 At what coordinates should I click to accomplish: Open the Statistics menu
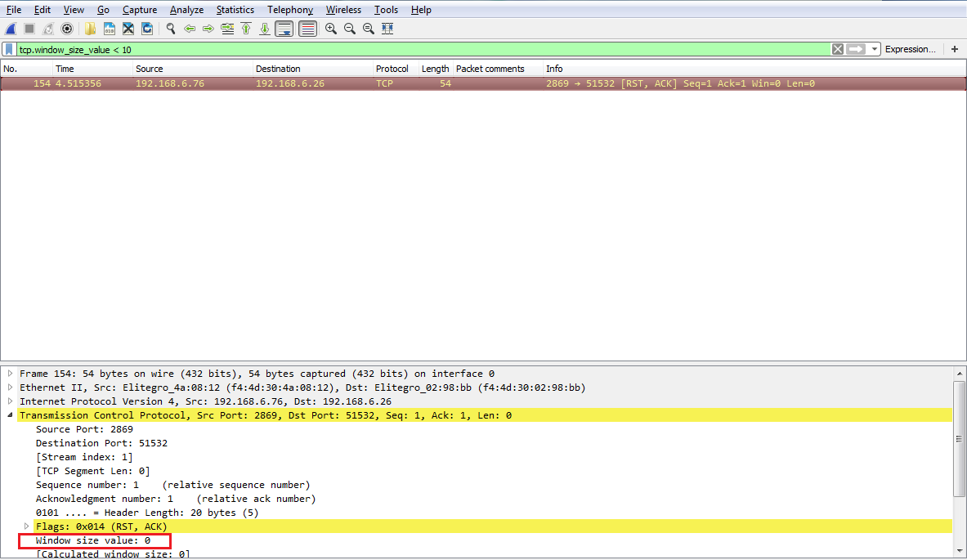coord(235,10)
